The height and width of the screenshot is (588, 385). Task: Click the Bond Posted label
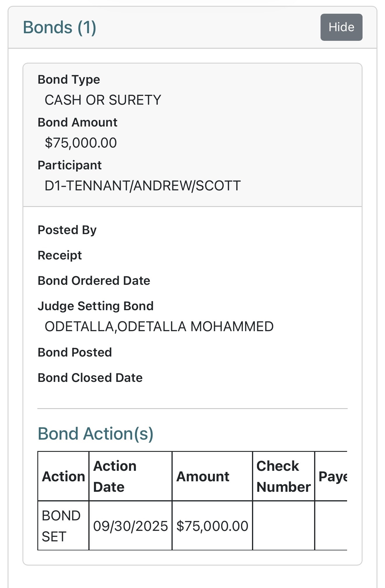pyautogui.click(x=75, y=352)
